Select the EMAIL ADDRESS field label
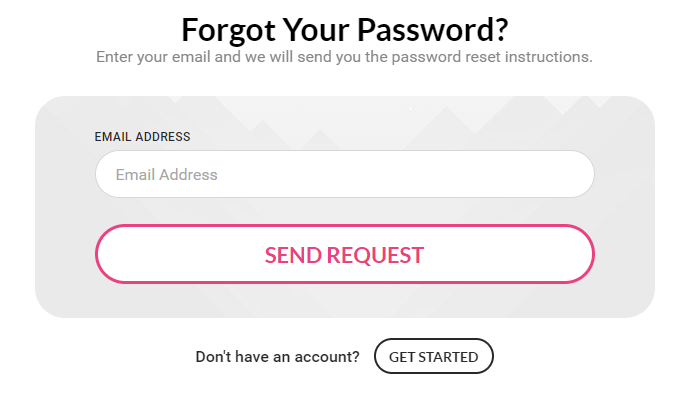The height and width of the screenshot is (397, 675). point(142,137)
